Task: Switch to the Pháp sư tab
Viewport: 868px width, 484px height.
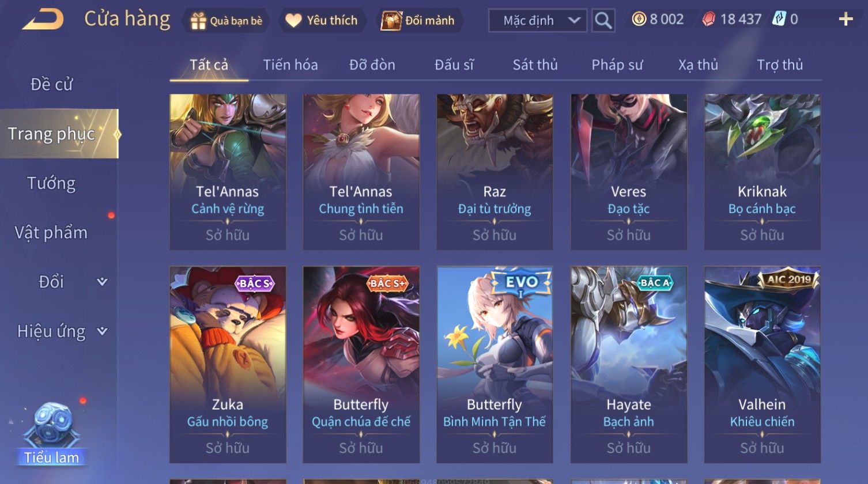Action: [617, 65]
